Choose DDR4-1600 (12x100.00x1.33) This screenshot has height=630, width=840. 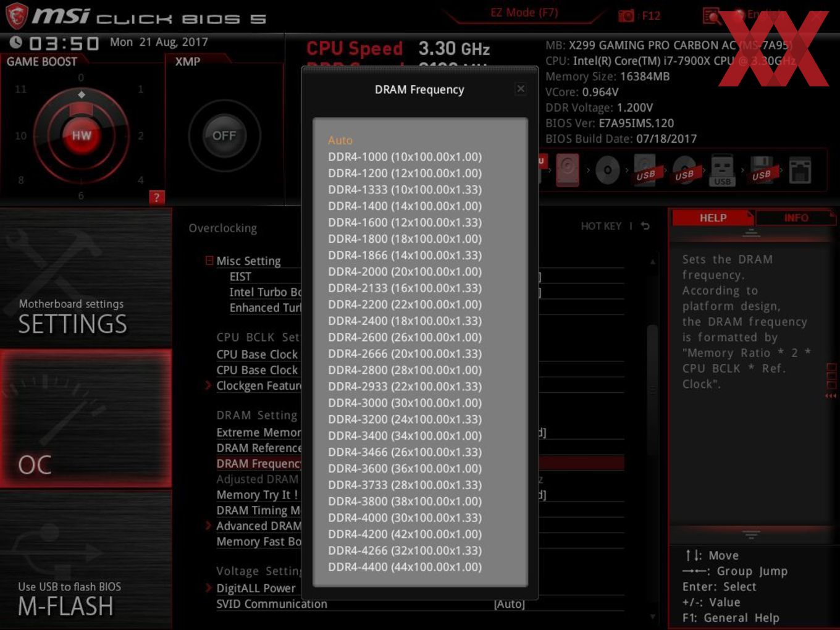(x=405, y=222)
